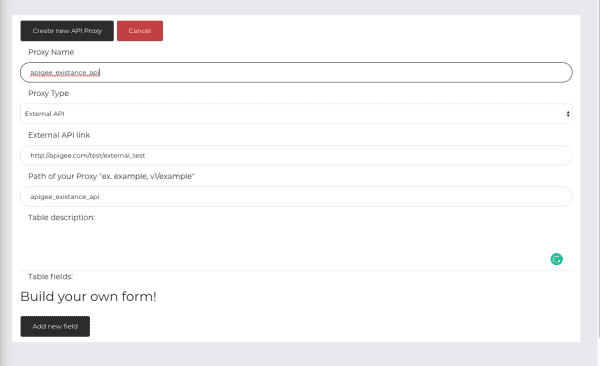Click the misspelled underlined apigee_existance_api text
Screen dimensions: 600x366
(65, 73)
